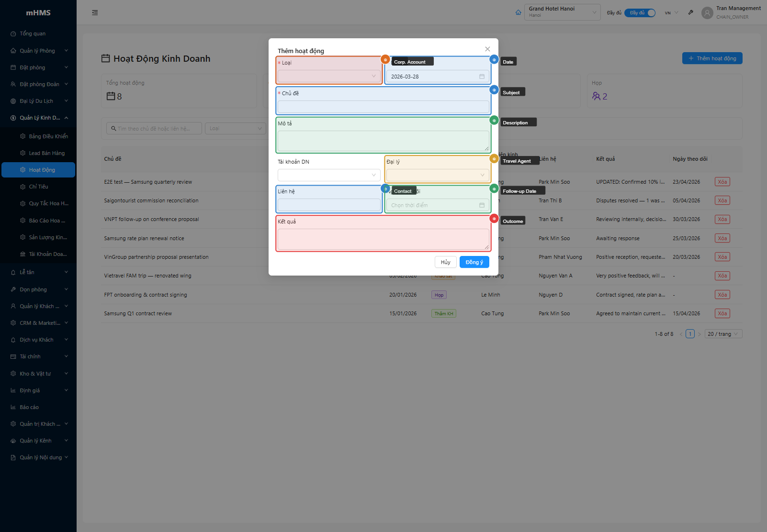767x532 pixels.
Task: Open Lead Bán Hàng in sidebar
Action: (x=46, y=153)
